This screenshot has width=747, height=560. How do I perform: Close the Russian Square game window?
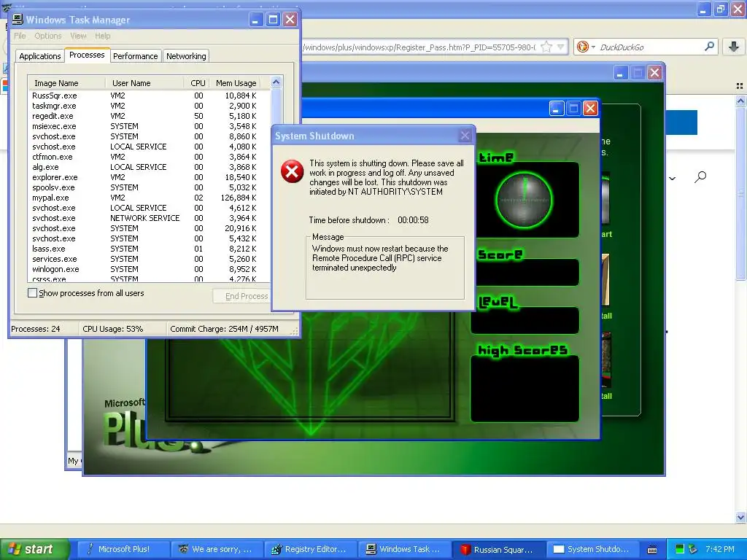[590, 109]
